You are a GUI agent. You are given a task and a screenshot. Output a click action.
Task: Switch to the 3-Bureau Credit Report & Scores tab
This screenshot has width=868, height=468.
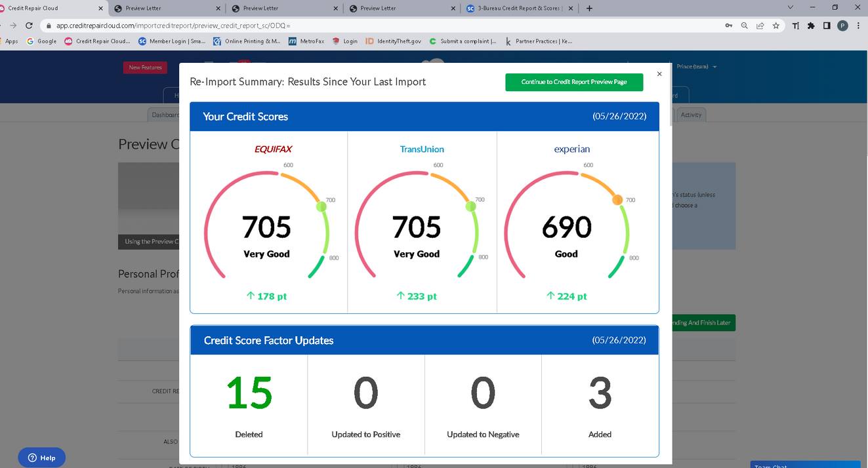(x=520, y=9)
